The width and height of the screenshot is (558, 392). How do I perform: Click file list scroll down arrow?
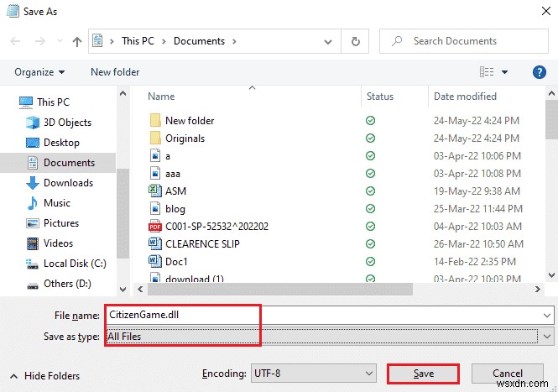pyautogui.click(x=551, y=274)
